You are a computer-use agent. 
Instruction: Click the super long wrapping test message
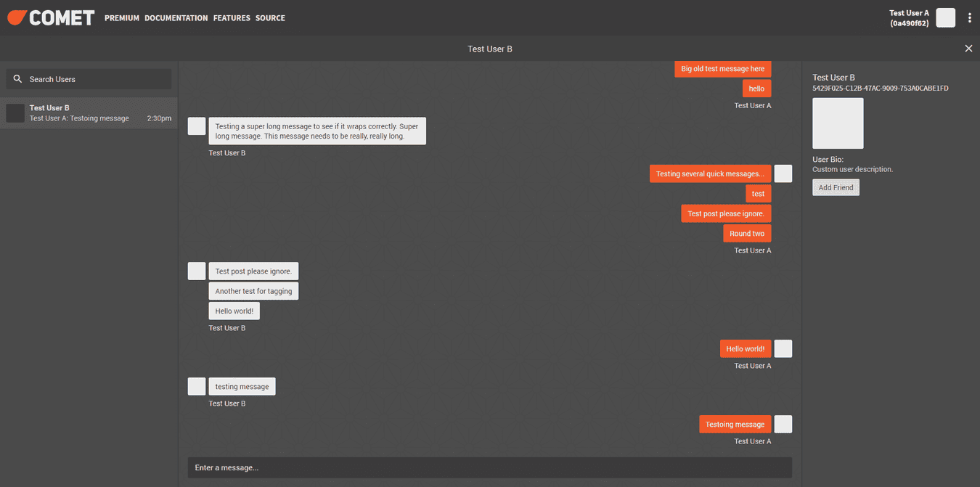(x=317, y=131)
